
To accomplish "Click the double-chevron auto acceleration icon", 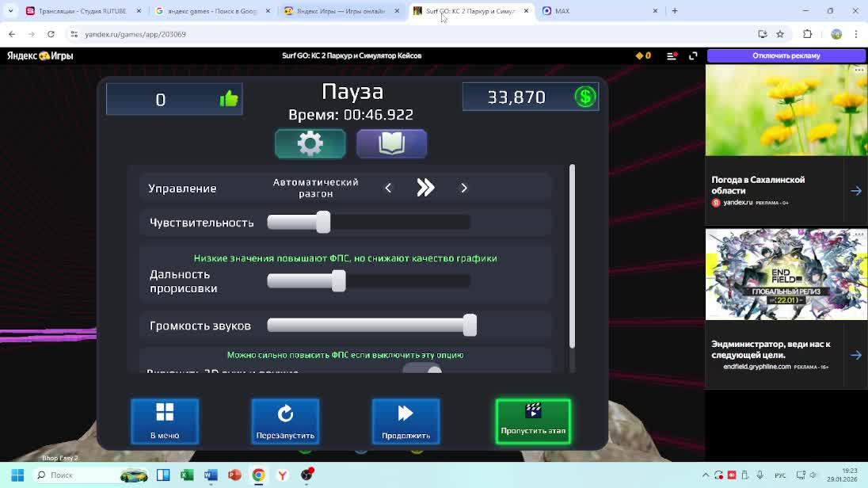I will [425, 188].
